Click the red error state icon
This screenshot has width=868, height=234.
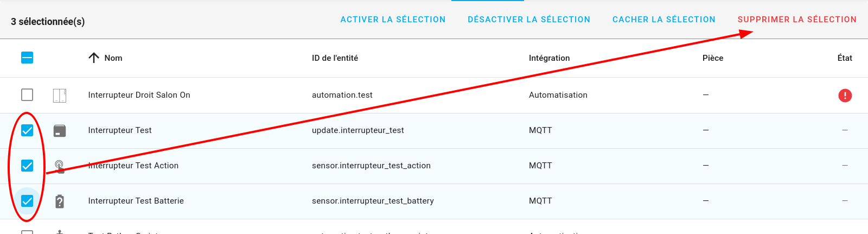[x=845, y=96]
